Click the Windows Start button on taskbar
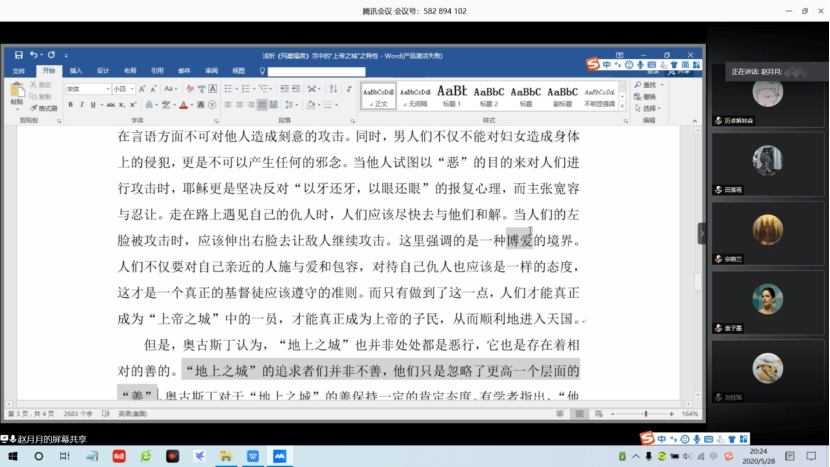This screenshot has height=467, width=830. click(x=12, y=456)
